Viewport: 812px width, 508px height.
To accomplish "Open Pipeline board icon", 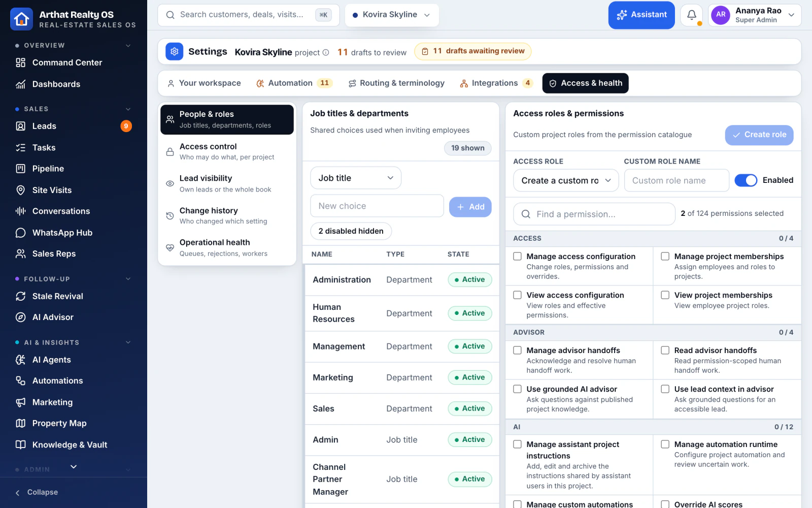I will pos(20,169).
